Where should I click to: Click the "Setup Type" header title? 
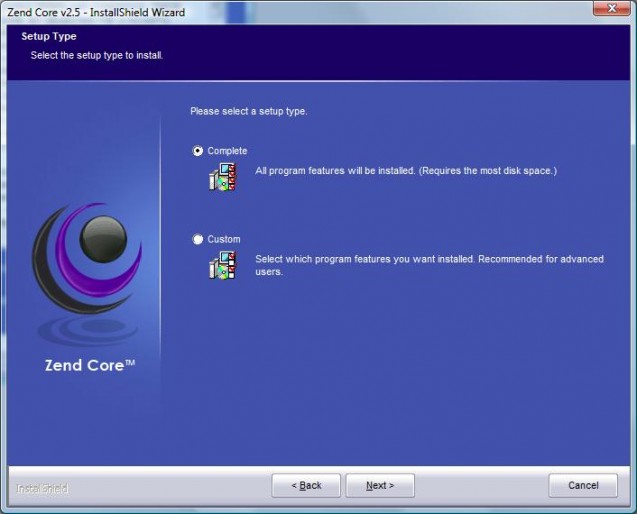49,36
